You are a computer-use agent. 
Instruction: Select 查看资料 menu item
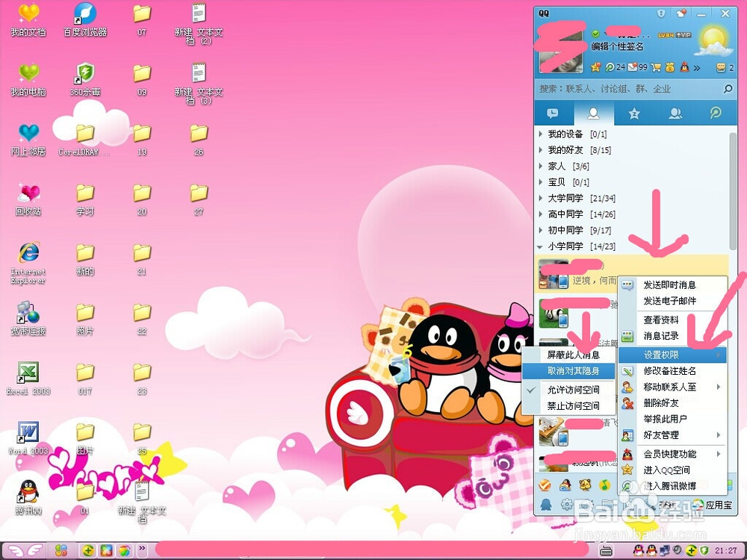[673, 320]
